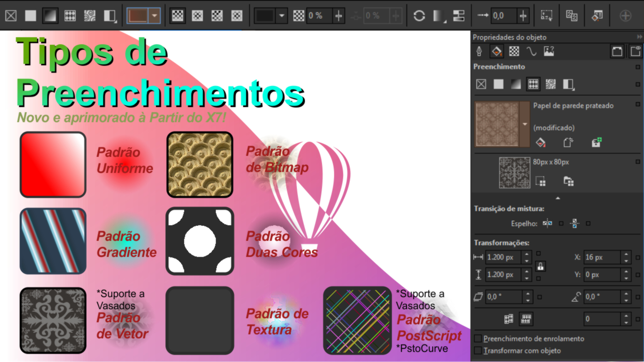Choose the No fill icon in Preenchimento panel
This screenshot has width=644, height=362.
pyautogui.click(x=480, y=84)
